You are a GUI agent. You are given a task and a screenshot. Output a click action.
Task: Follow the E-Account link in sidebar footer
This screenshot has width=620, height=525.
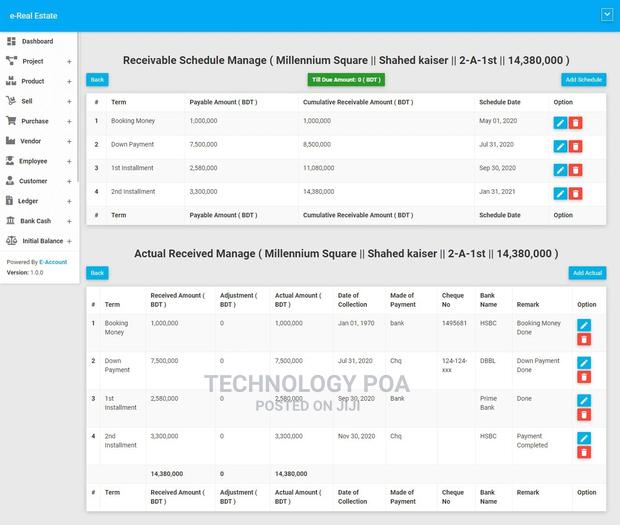pos(53,262)
